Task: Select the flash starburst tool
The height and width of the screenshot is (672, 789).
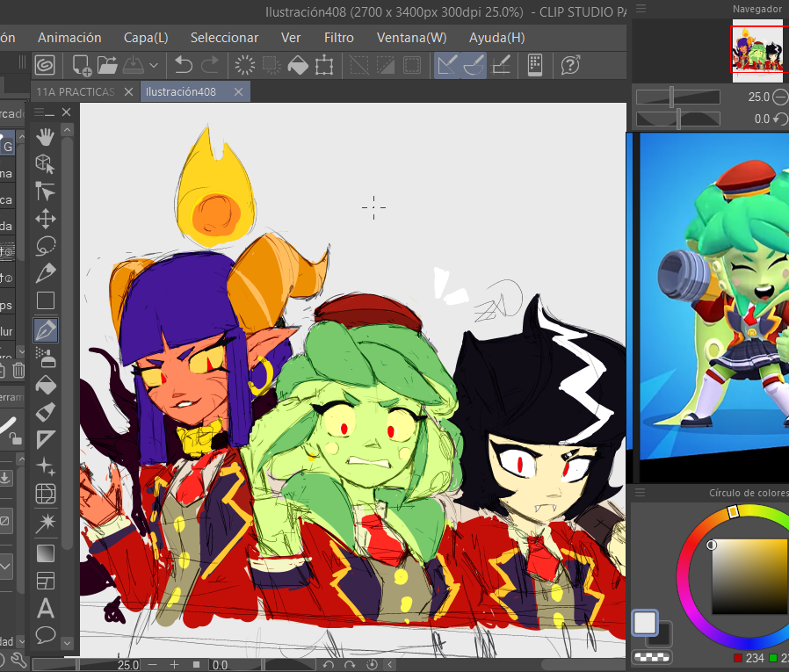Action: point(46,522)
